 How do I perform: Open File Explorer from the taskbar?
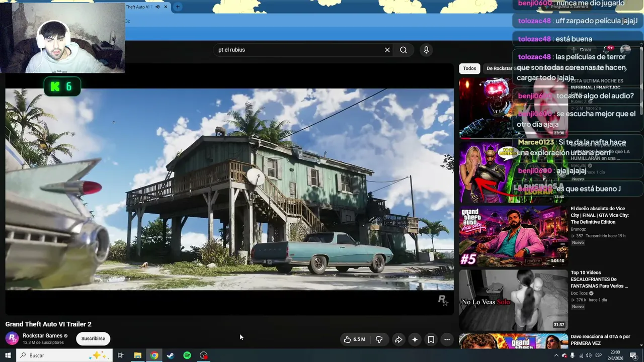[x=137, y=355]
